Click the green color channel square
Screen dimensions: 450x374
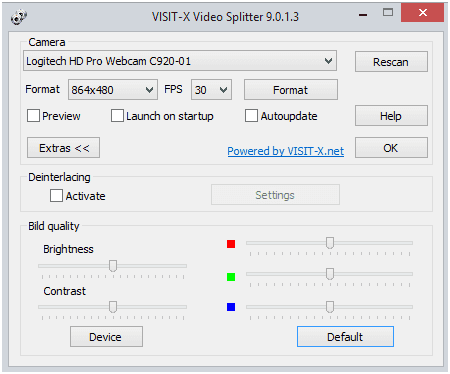coord(231,277)
